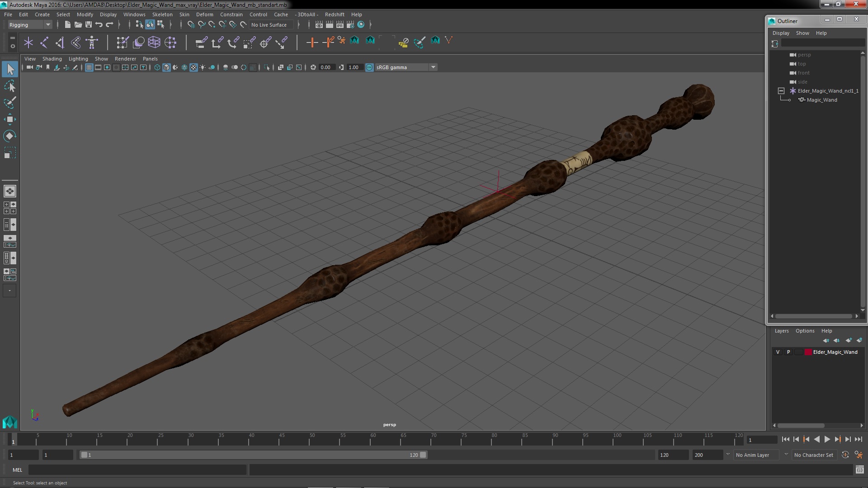The height and width of the screenshot is (488, 868).
Task: Click the Parent Constraint shelf icon
Action: click(201, 43)
